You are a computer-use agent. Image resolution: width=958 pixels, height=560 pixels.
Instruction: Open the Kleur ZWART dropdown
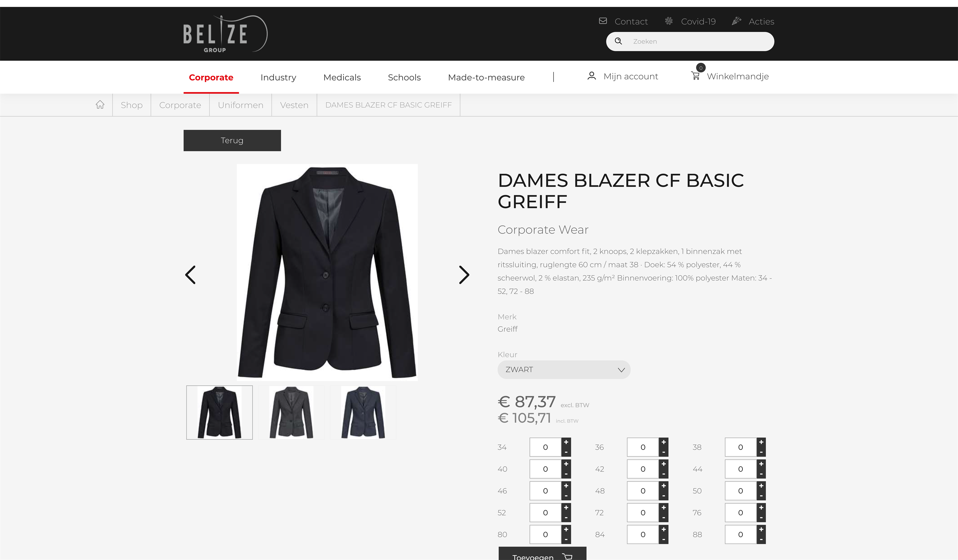click(564, 370)
